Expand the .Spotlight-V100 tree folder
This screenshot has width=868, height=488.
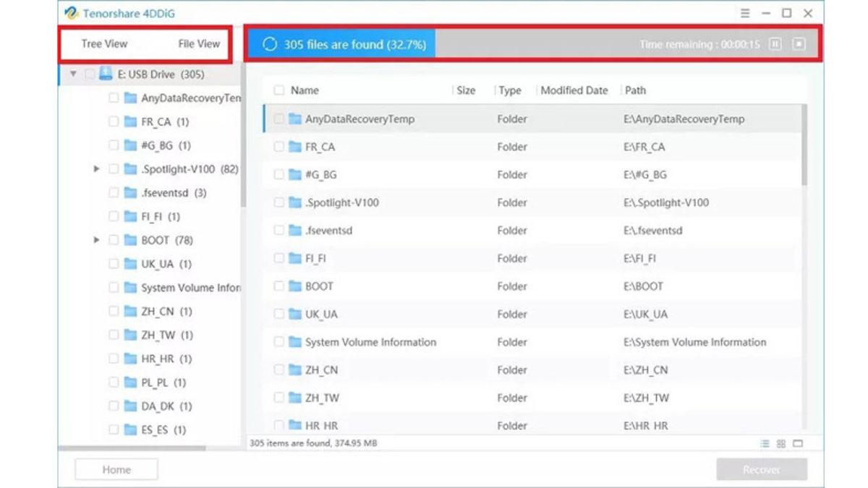96,169
